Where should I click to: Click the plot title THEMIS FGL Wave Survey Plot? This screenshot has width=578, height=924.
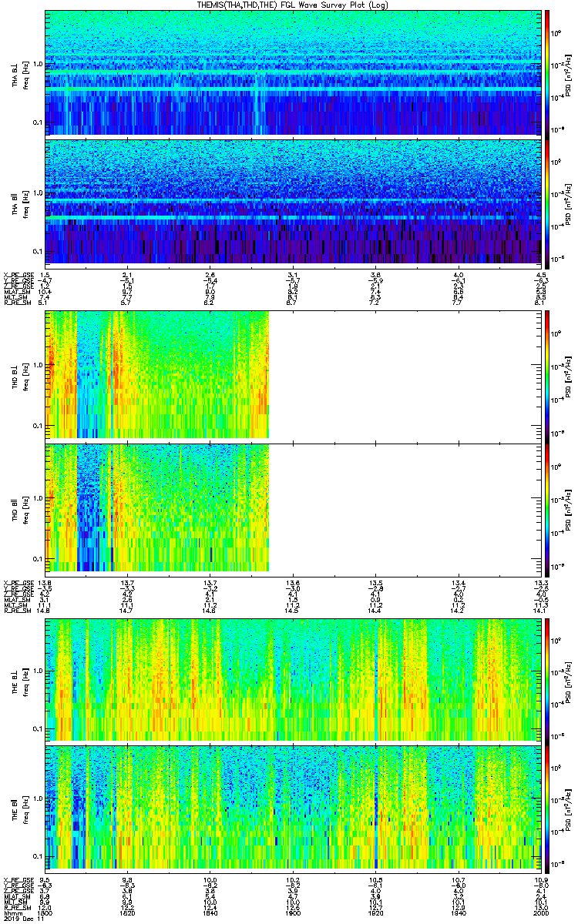click(x=294, y=5)
